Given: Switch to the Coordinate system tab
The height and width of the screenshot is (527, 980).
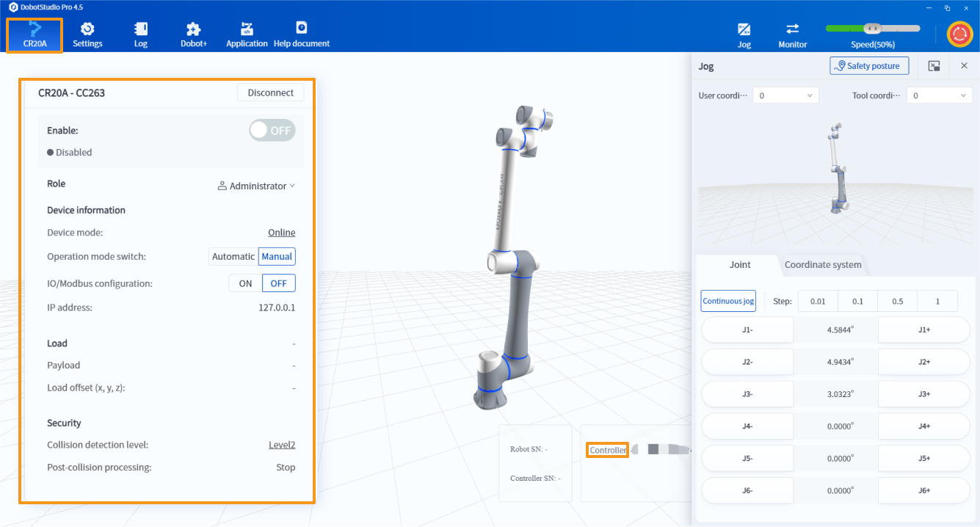Looking at the screenshot, I should point(822,265).
